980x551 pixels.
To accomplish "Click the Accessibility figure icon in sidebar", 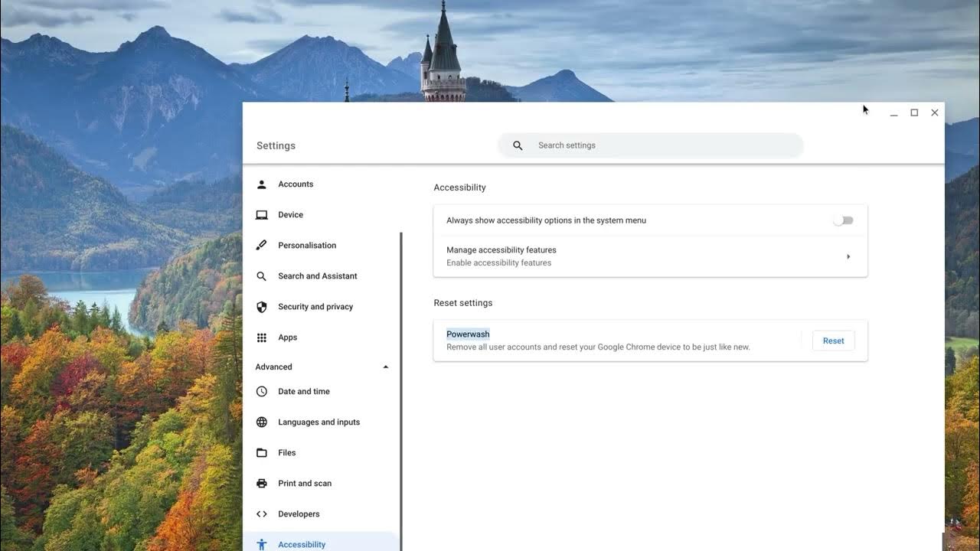I will click(262, 544).
